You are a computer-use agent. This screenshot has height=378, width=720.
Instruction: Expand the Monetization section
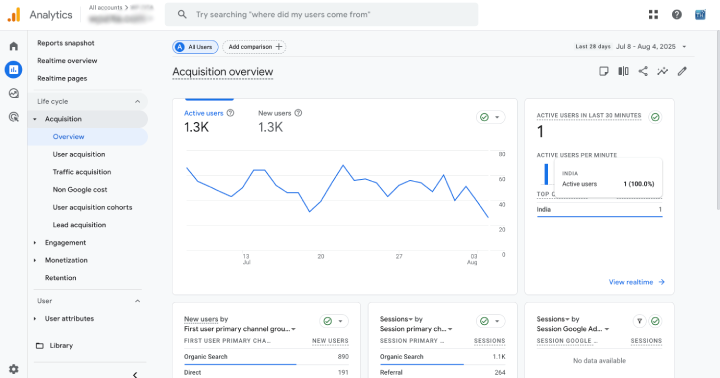(x=35, y=260)
